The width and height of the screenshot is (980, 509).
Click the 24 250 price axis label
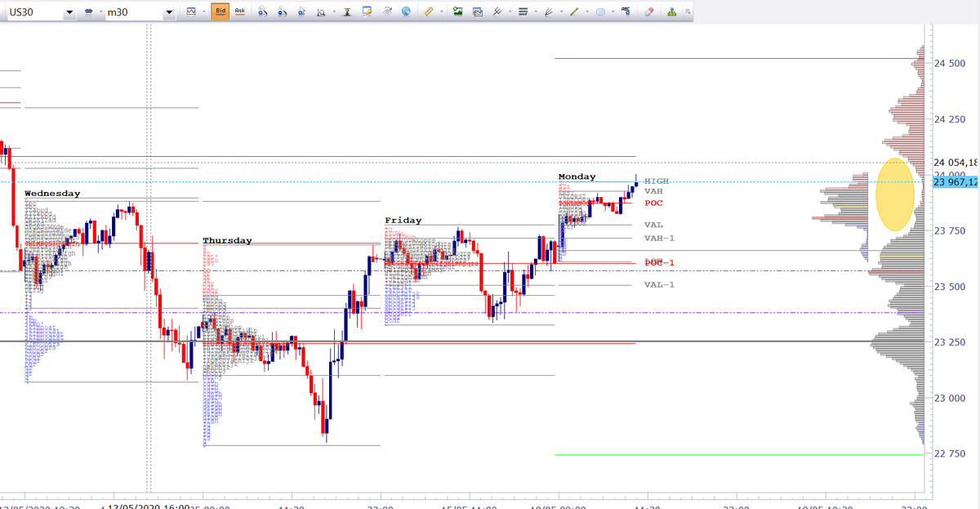949,119
